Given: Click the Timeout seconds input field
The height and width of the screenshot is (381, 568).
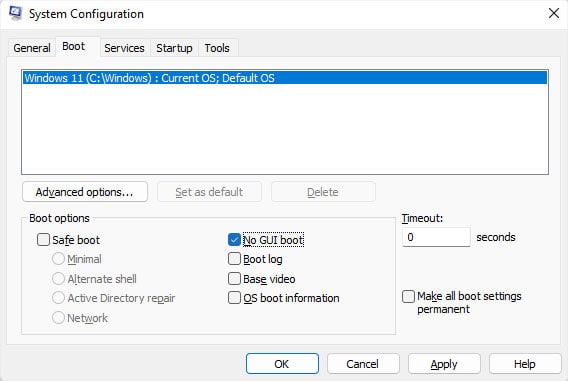Looking at the screenshot, I should click(x=436, y=237).
